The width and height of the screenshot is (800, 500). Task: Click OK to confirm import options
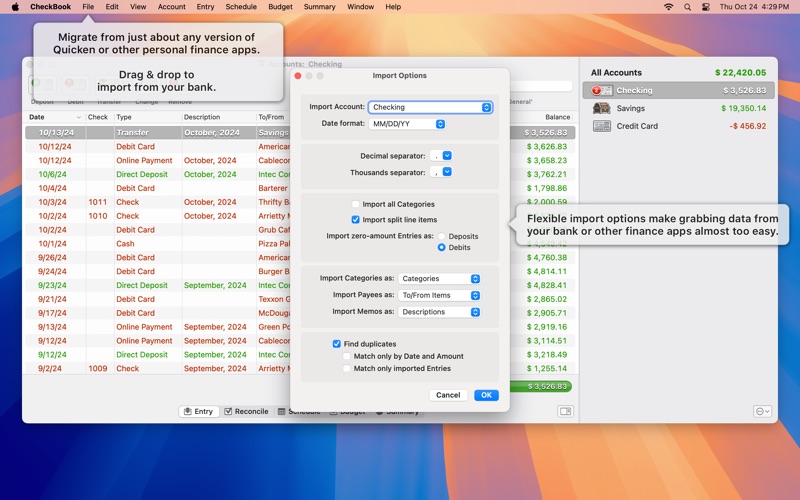click(486, 395)
